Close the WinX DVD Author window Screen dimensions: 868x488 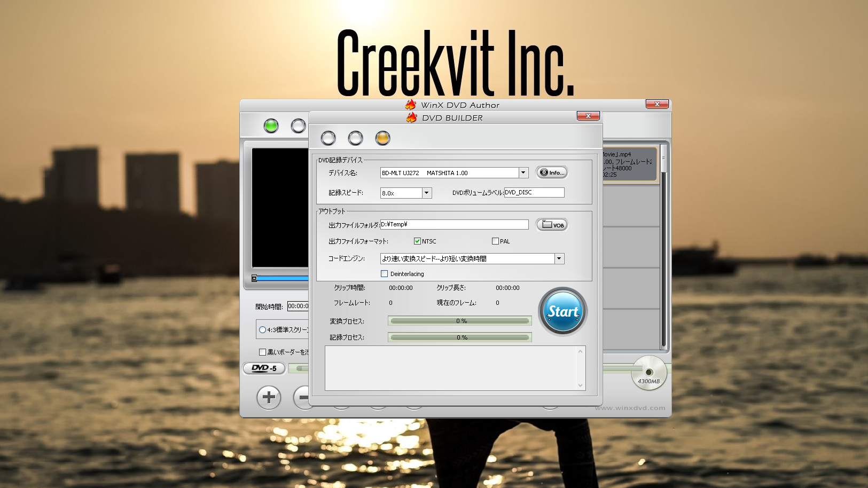point(657,104)
